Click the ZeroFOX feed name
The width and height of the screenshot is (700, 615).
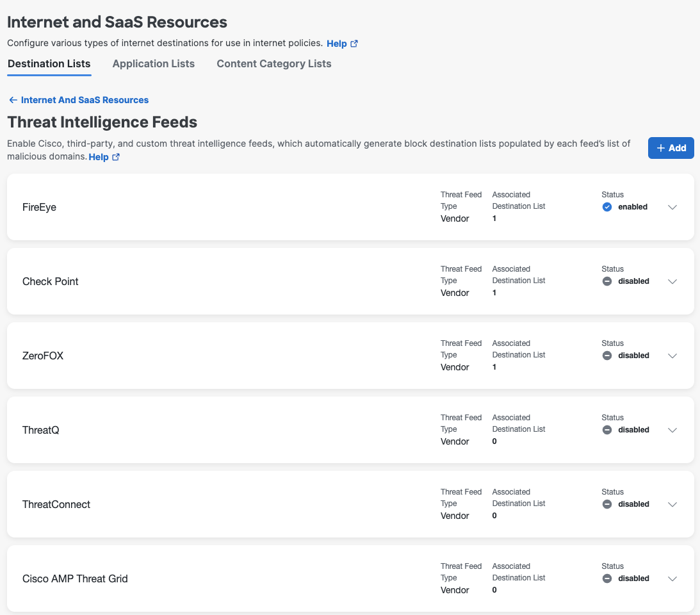coord(43,356)
